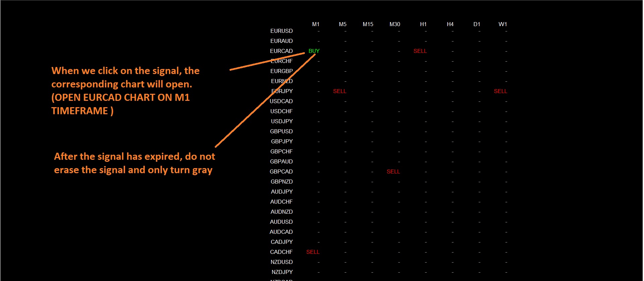644x281 pixels.
Task: Click the AUDUSD symbol row label
Action: pos(281,222)
